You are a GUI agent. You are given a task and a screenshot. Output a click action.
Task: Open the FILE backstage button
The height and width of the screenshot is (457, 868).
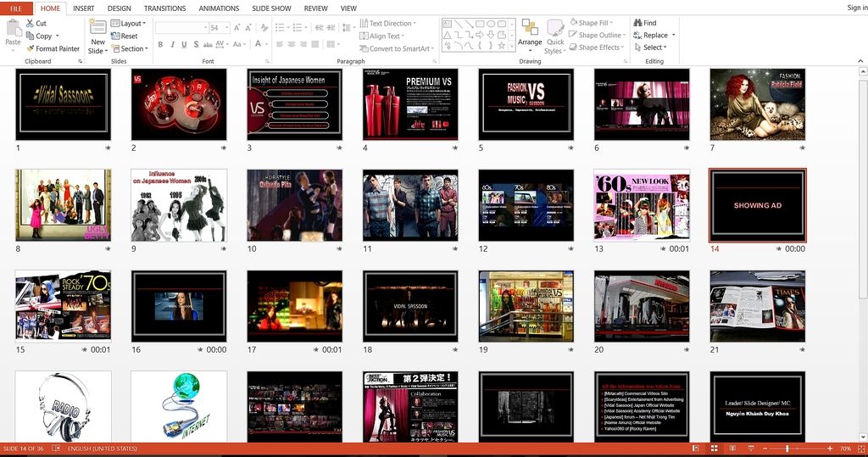pyautogui.click(x=15, y=8)
